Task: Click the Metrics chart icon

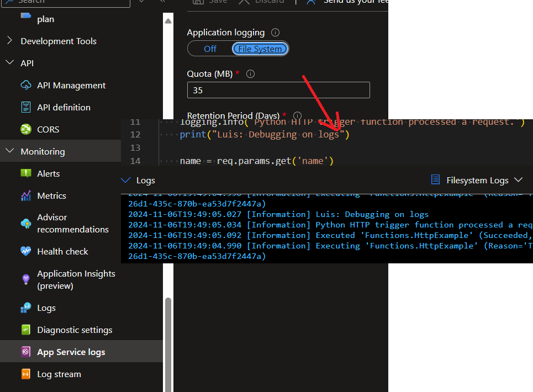Action: (x=26, y=195)
